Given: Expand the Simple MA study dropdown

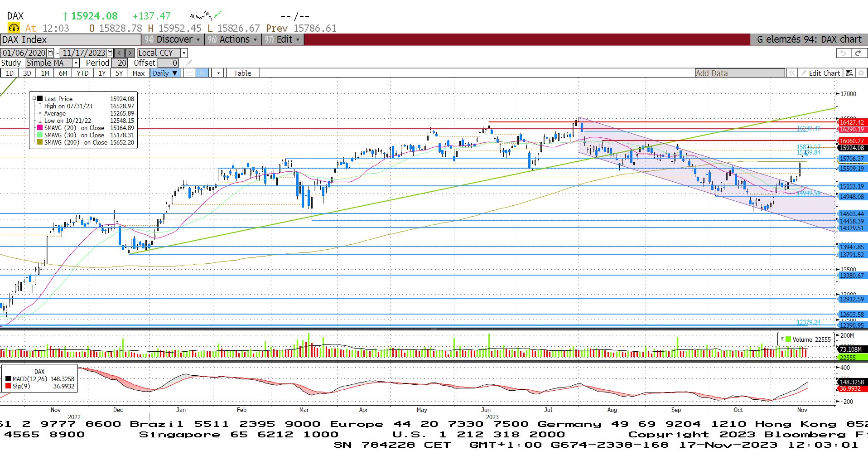Looking at the screenshot, I should 76,63.
